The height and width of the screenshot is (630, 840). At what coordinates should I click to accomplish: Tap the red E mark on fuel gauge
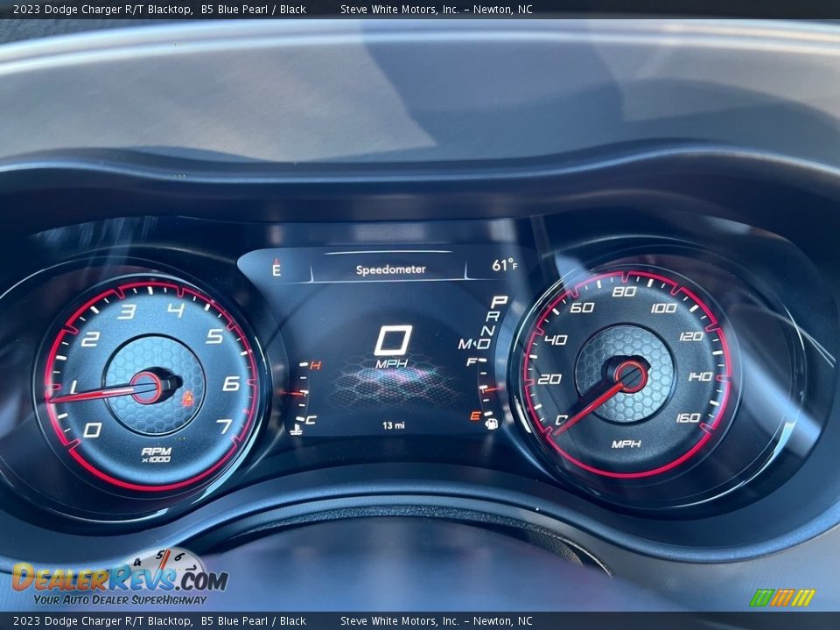[x=475, y=416]
